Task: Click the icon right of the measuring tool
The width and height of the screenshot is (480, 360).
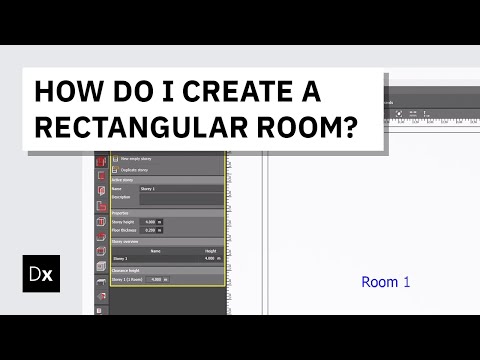Action: pyautogui.click(x=426, y=114)
